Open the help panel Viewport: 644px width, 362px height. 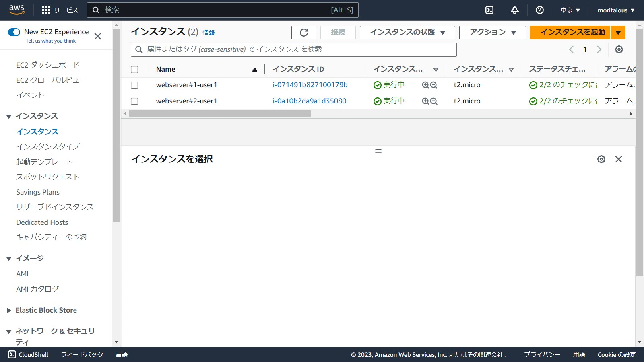click(539, 10)
